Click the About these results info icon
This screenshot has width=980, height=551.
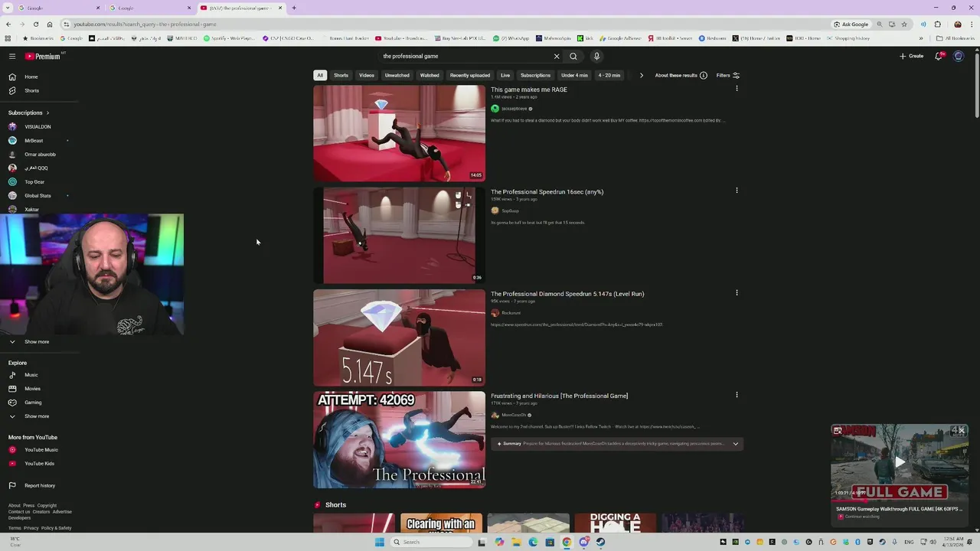point(703,75)
